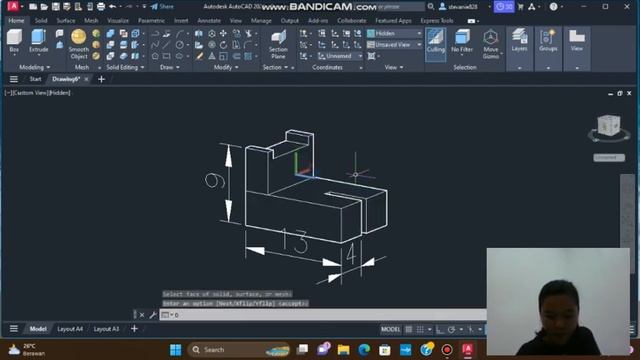Screen dimensions: 640x360
Task: Switch to the Solid ribbon tab
Action: tap(41, 20)
